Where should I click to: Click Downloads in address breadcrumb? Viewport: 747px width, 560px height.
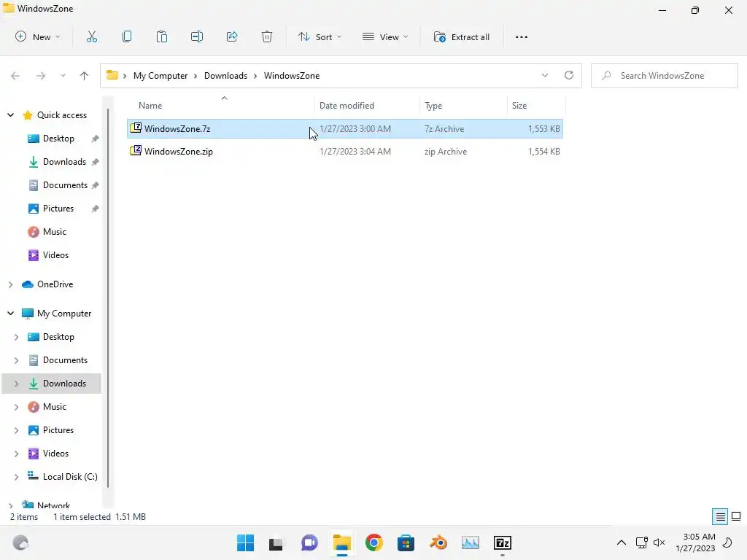tap(226, 76)
